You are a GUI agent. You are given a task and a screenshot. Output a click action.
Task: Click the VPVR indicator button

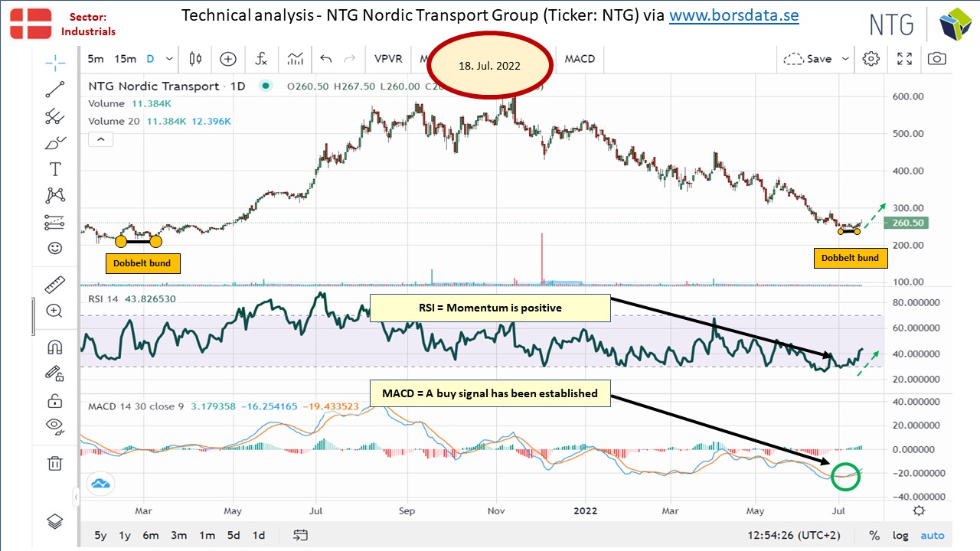click(389, 59)
